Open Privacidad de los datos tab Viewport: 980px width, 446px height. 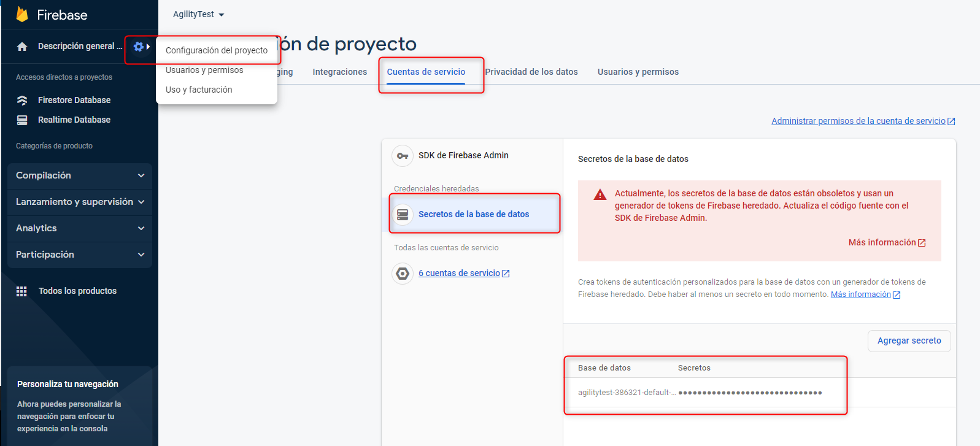pos(531,72)
